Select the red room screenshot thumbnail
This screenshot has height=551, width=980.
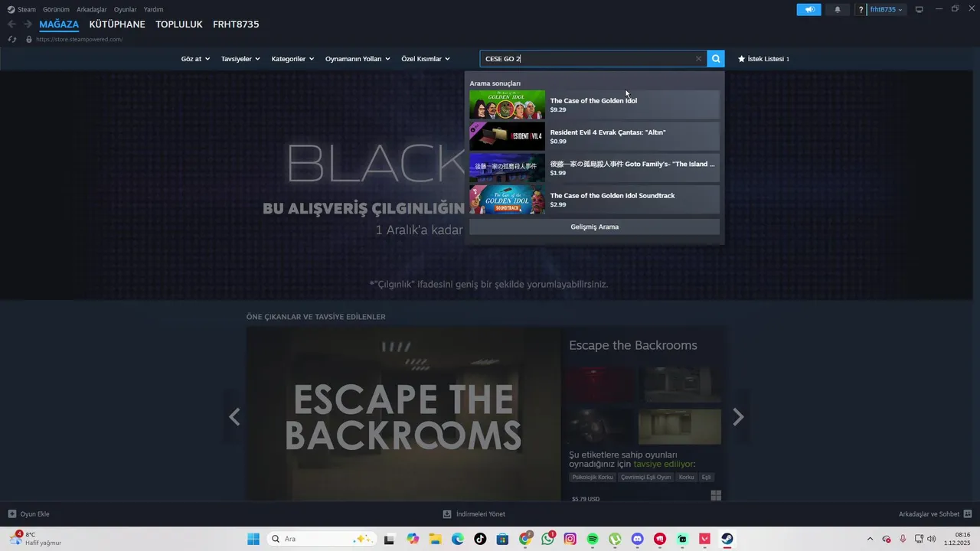601,384
